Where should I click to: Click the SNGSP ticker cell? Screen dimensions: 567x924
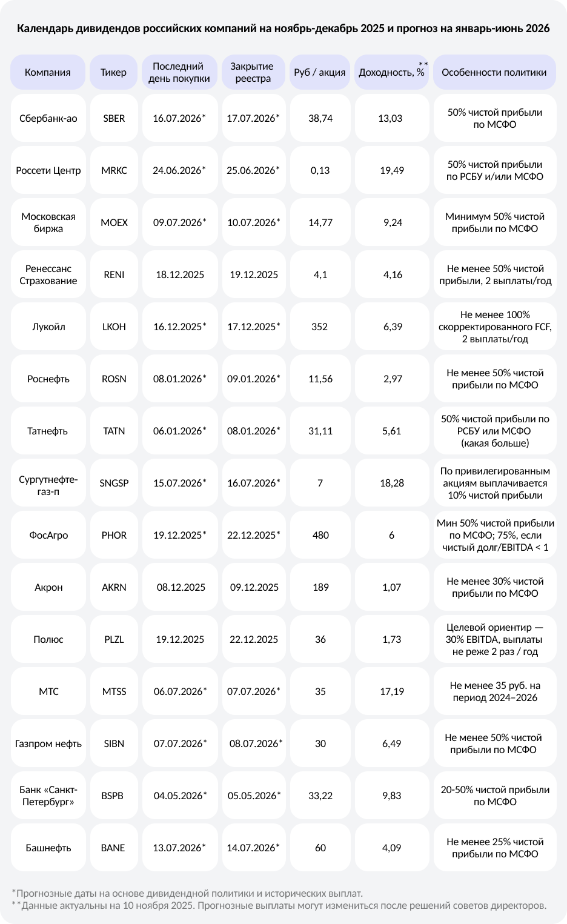(114, 483)
